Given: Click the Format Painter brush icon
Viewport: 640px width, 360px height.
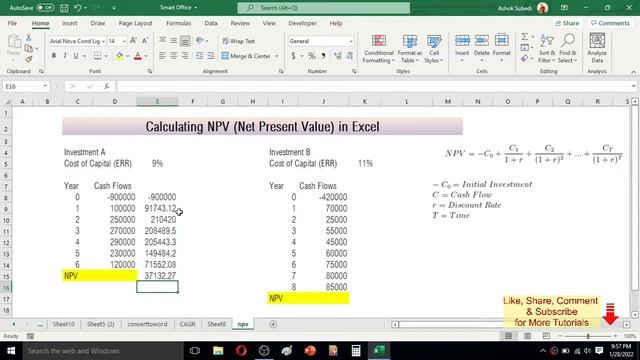Looking at the screenshot, I should coord(28,60).
